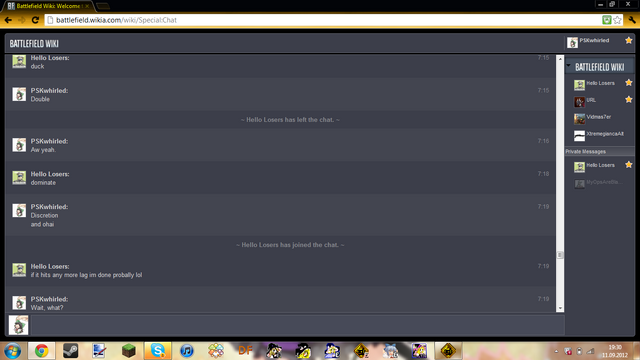The width and height of the screenshot is (640, 360).
Task: Click the chat message input field
Action: click(297, 325)
